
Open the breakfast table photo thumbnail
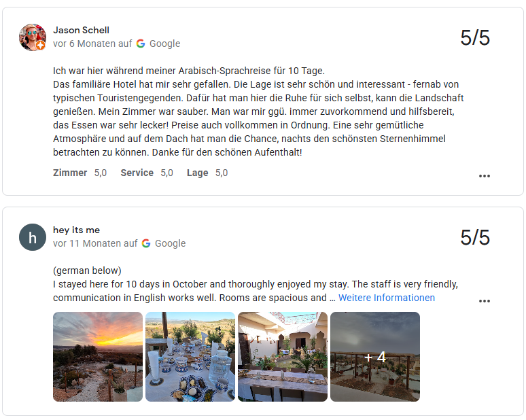[190, 357]
